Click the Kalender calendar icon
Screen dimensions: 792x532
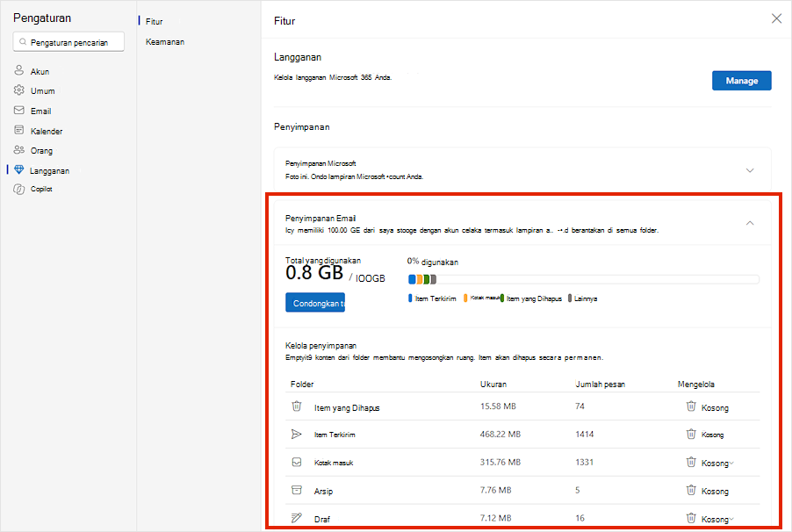(x=18, y=130)
